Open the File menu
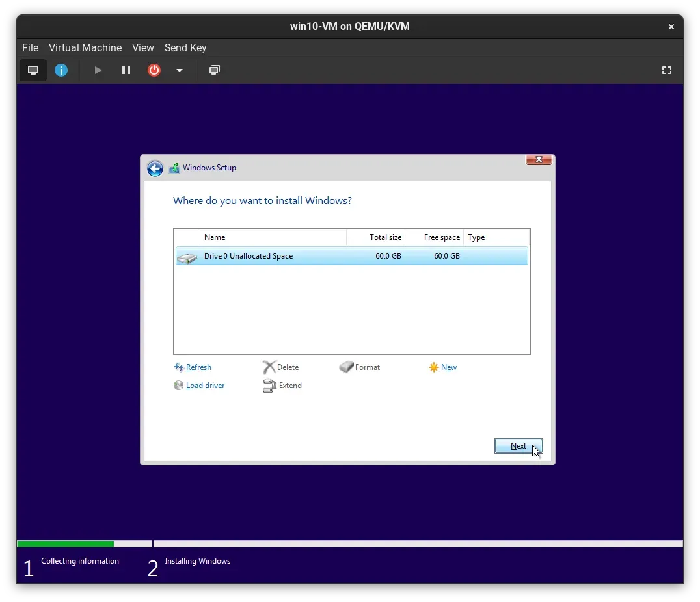This screenshot has width=700, height=602. tap(31, 47)
